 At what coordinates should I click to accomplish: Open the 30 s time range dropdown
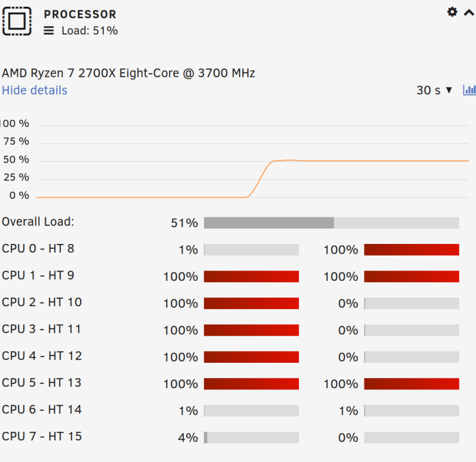click(x=434, y=90)
